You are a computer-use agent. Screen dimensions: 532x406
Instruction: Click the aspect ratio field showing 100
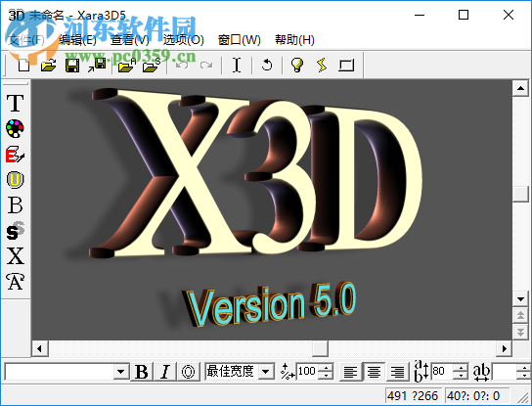pos(308,372)
